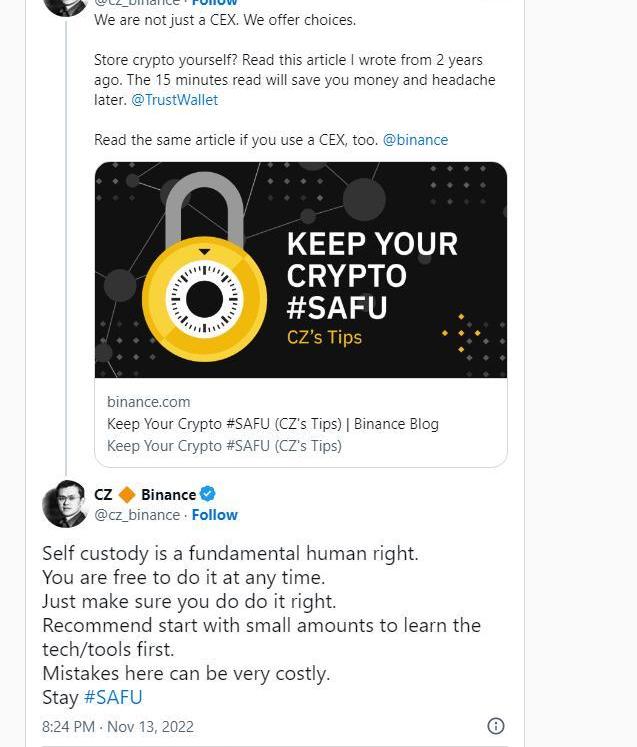This screenshot has height=747, width=637.
Task: Open the tweet timestamp 8:24 PM · Nov 13, 2022
Action: point(118,726)
